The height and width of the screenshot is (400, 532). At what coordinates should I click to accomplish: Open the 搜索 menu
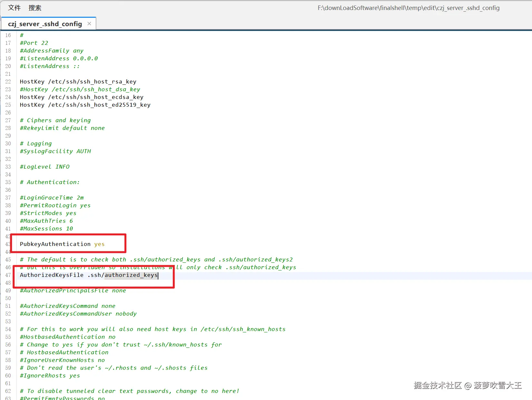35,8
